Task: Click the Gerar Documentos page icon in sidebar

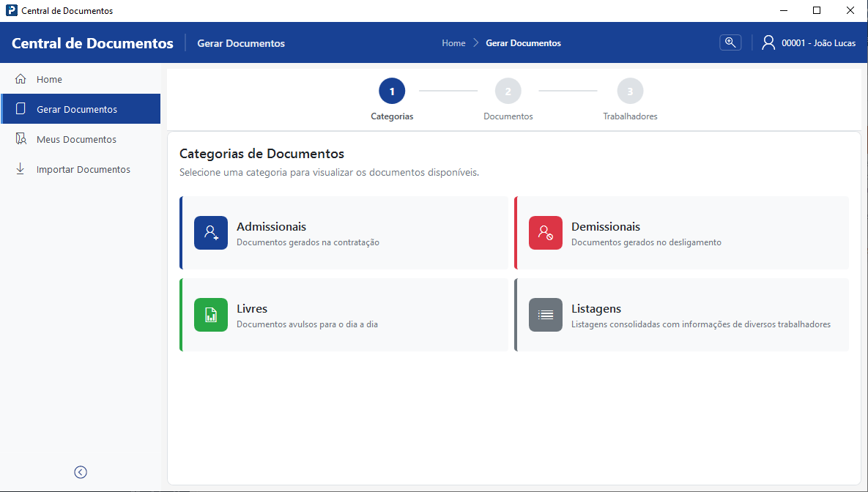Action: click(x=21, y=109)
